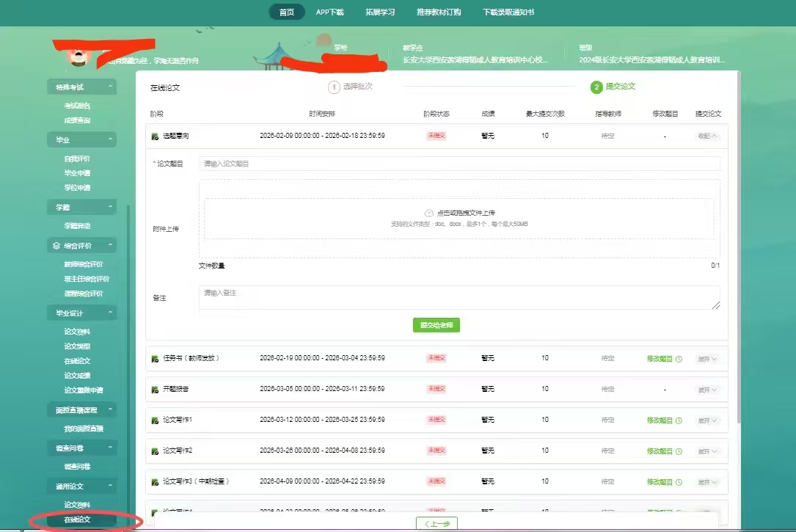
Task: Click the 开题报告 stage document icon
Action: point(155,390)
